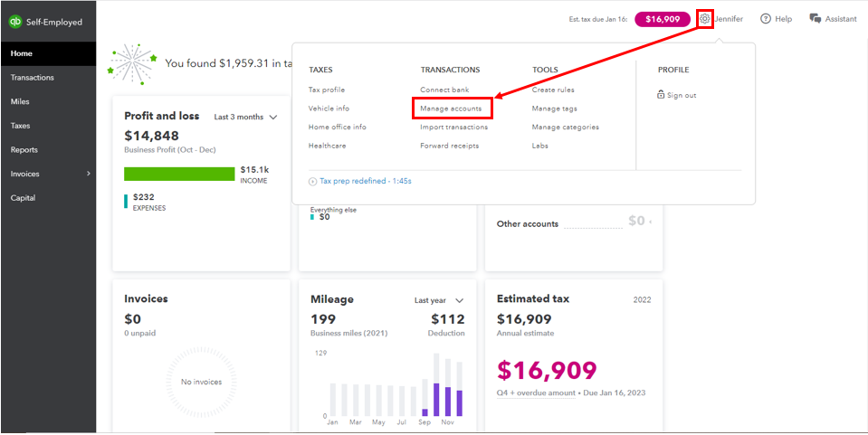The width and height of the screenshot is (868, 435).
Task: Open the Mileage Last year dropdown
Action: [x=439, y=300]
